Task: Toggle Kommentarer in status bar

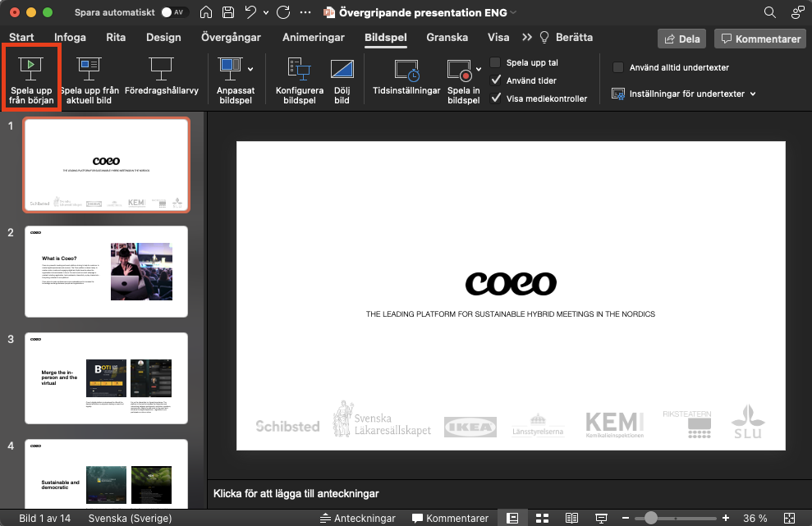Action: 450,518
